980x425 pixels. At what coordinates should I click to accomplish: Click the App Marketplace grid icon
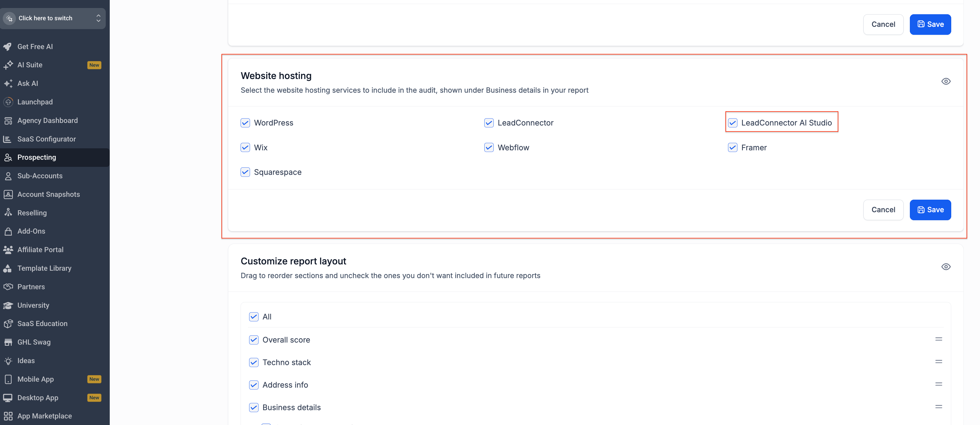pyautogui.click(x=8, y=416)
